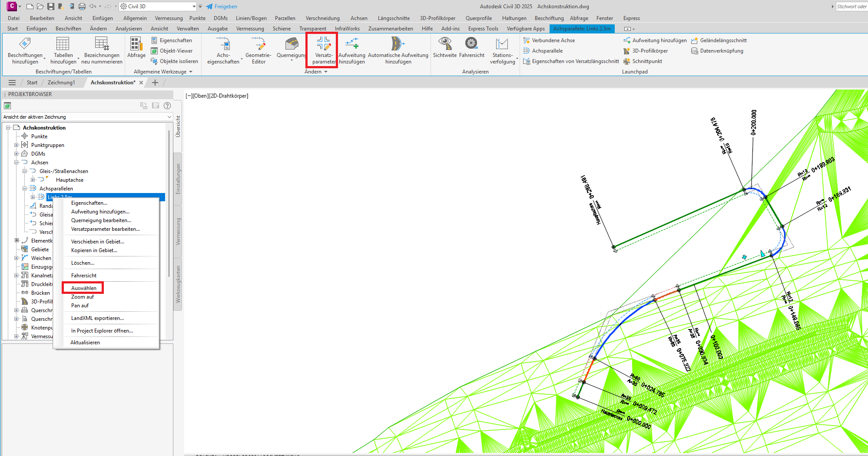Click the Geländelängsschnitt launchpad tool
The height and width of the screenshot is (456, 868).
719,40
